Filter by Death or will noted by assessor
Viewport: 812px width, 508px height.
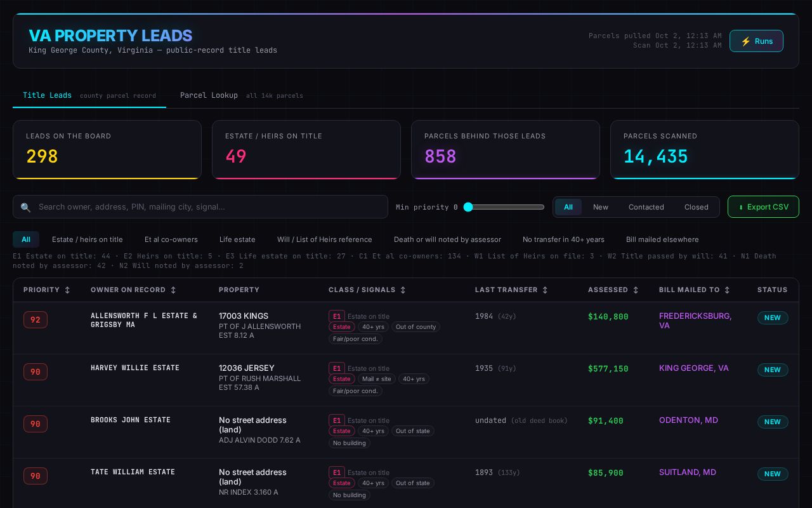click(x=447, y=239)
